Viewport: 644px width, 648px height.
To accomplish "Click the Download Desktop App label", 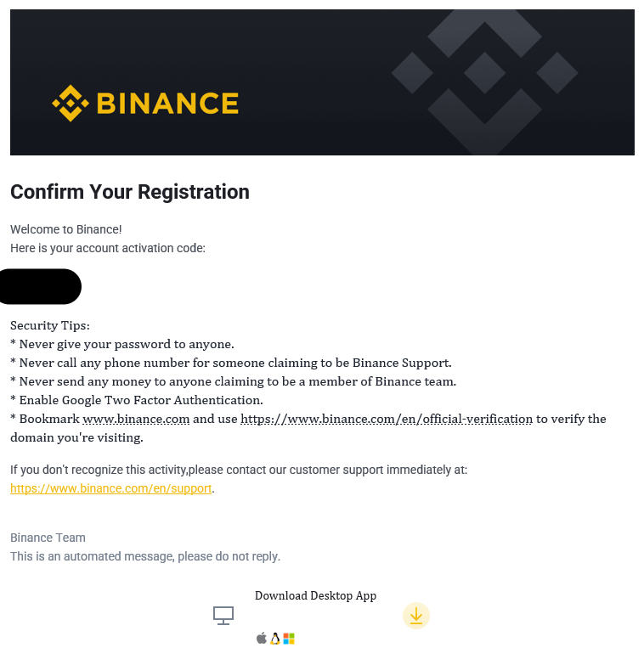I will click(315, 595).
